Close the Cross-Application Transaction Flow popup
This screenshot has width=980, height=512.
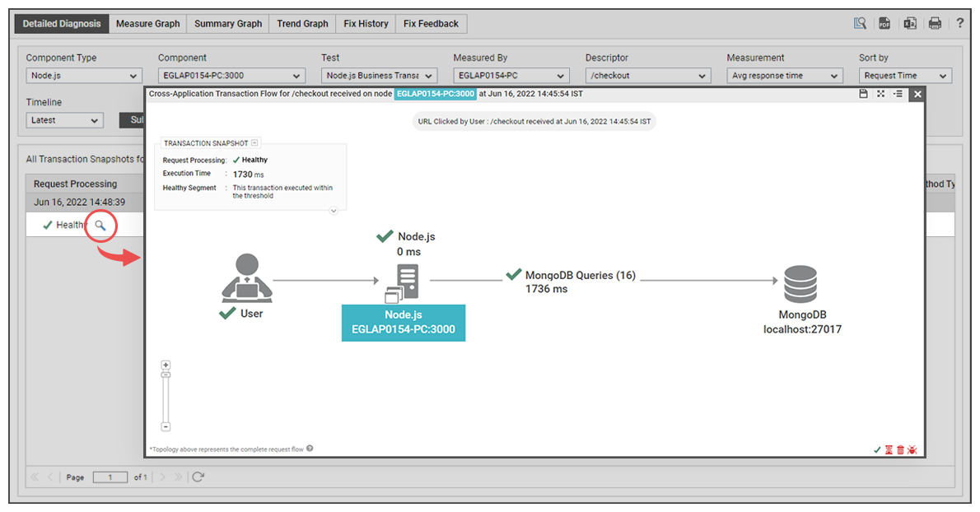[917, 95]
